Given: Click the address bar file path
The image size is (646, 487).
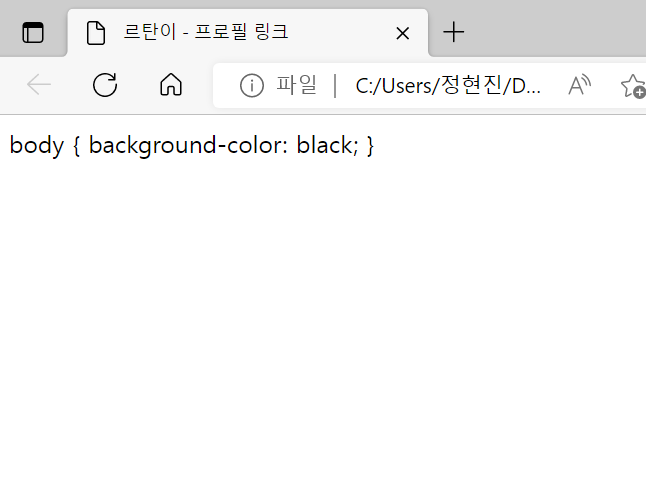Looking at the screenshot, I should 448,86.
